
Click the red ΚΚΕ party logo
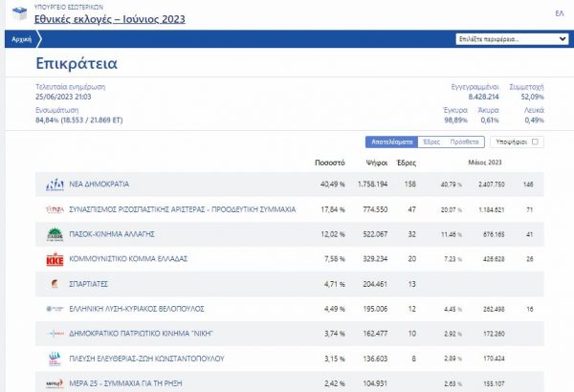click(55, 259)
